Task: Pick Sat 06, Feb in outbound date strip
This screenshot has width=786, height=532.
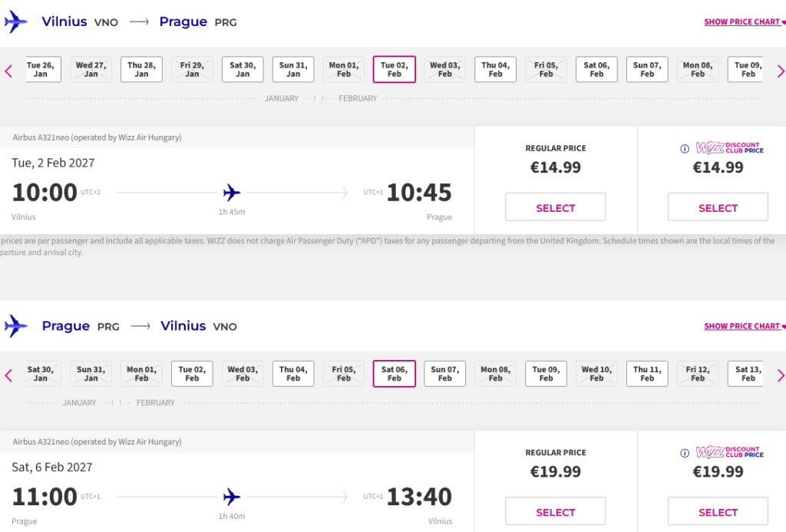Action: click(x=596, y=69)
